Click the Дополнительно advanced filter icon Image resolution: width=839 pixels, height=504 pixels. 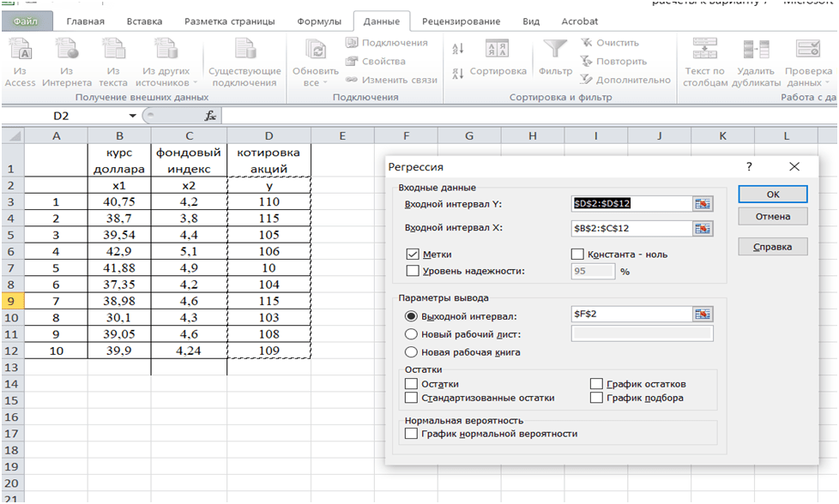point(587,80)
